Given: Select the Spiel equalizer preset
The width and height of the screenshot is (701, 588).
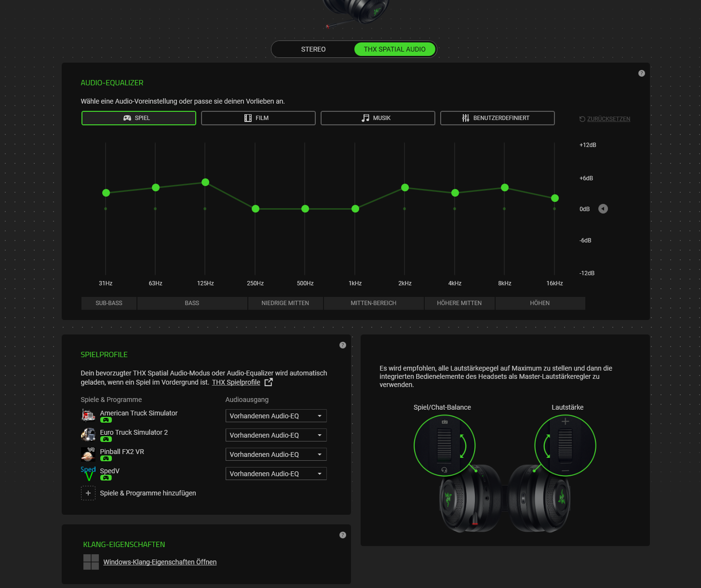Looking at the screenshot, I should click(x=139, y=118).
